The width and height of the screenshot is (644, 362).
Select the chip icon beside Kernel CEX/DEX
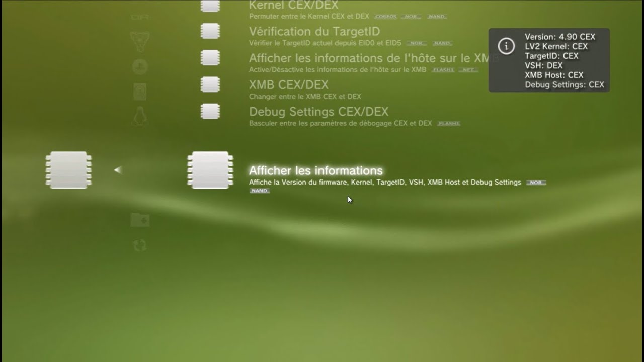(x=210, y=6)
